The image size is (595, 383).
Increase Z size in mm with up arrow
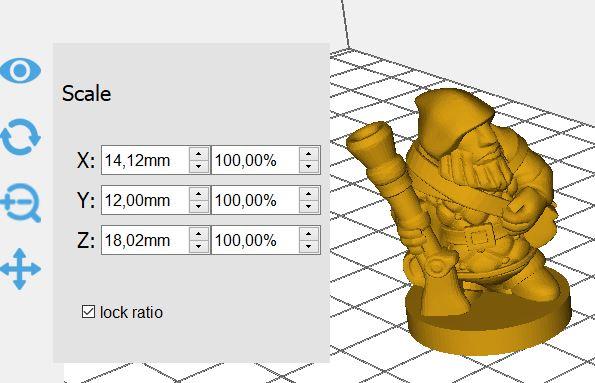(x=199, y=234)
